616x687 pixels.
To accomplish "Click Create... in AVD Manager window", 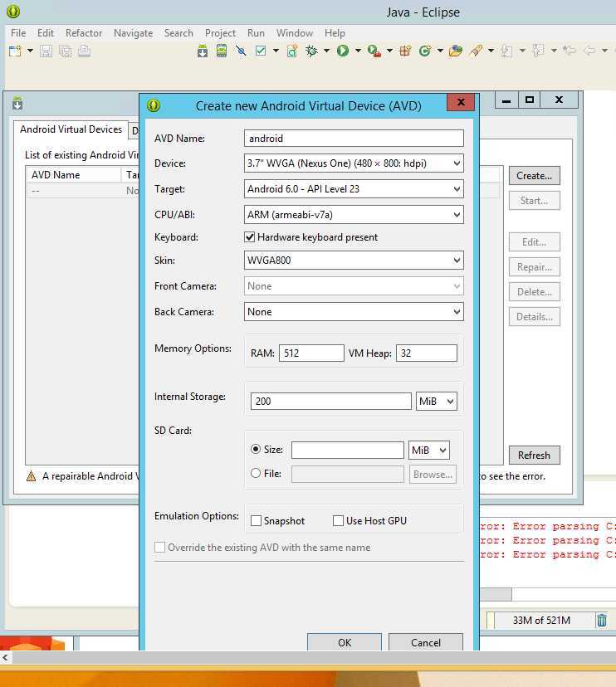I will click(x=534, y=176).
